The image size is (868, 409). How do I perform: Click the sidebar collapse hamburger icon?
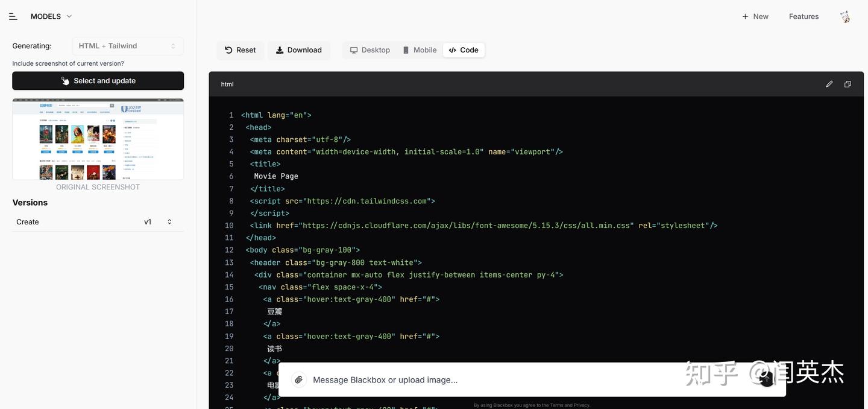click(13, 16)
